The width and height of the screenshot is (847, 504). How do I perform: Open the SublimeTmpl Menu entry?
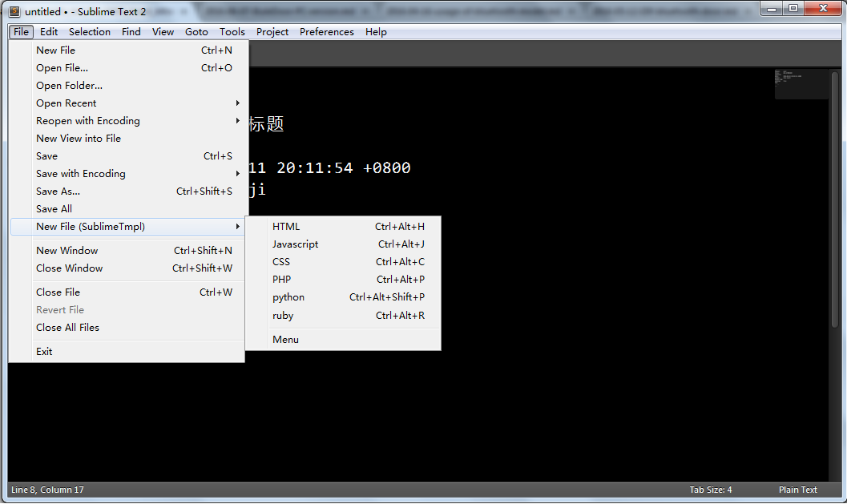[x=343, y=340]
